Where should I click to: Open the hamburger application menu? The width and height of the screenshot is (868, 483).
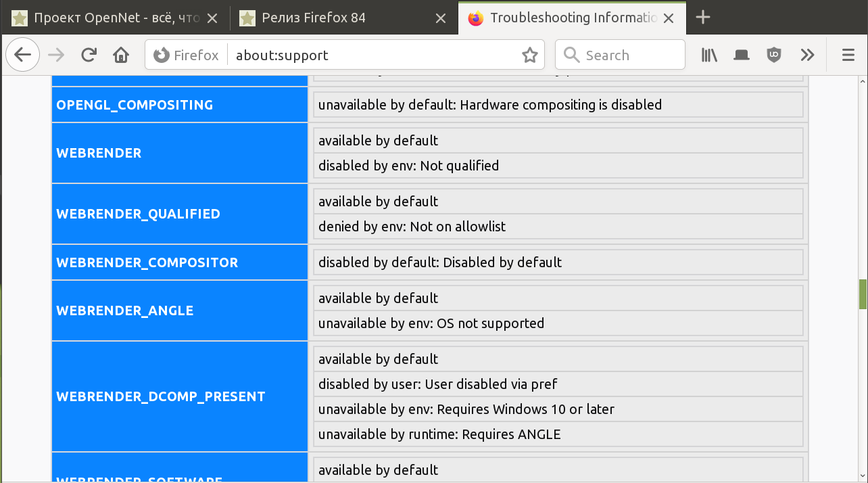tap(848, 55)
